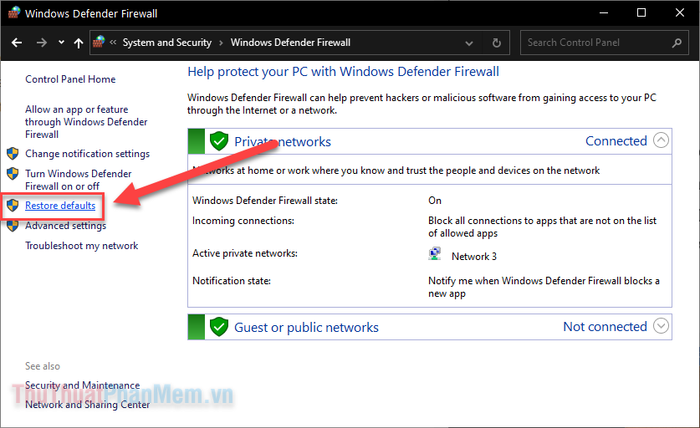The image size is (700, 428).
Task: Open Allow an app or feature link
Action: pyautogui.click(x=86, y=122)
